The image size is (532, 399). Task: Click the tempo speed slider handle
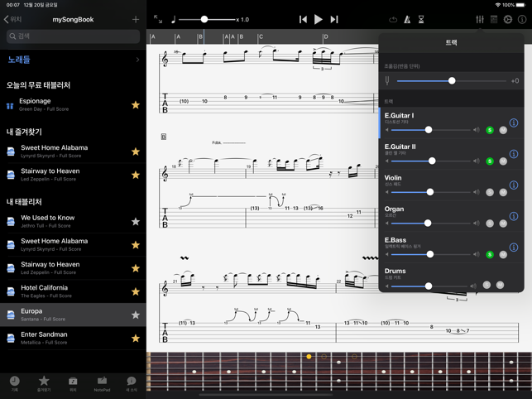coord(204,19)
